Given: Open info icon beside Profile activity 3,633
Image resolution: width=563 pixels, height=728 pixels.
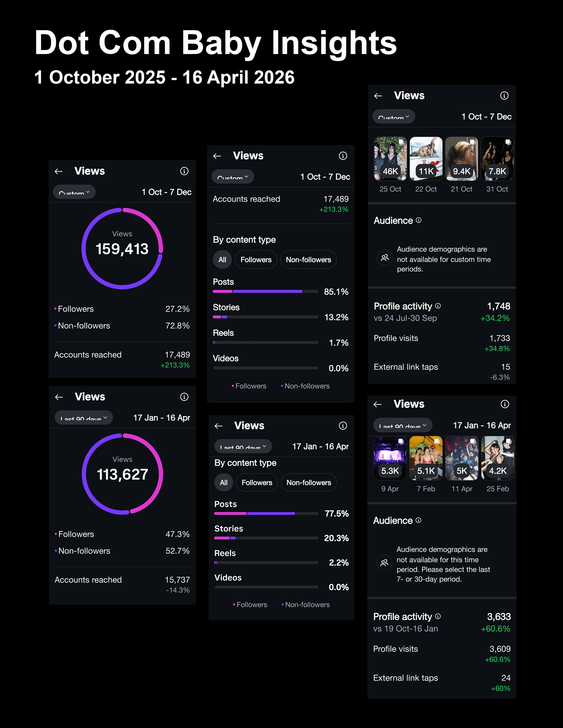Looking at the screenshot, I should point(438,616).
